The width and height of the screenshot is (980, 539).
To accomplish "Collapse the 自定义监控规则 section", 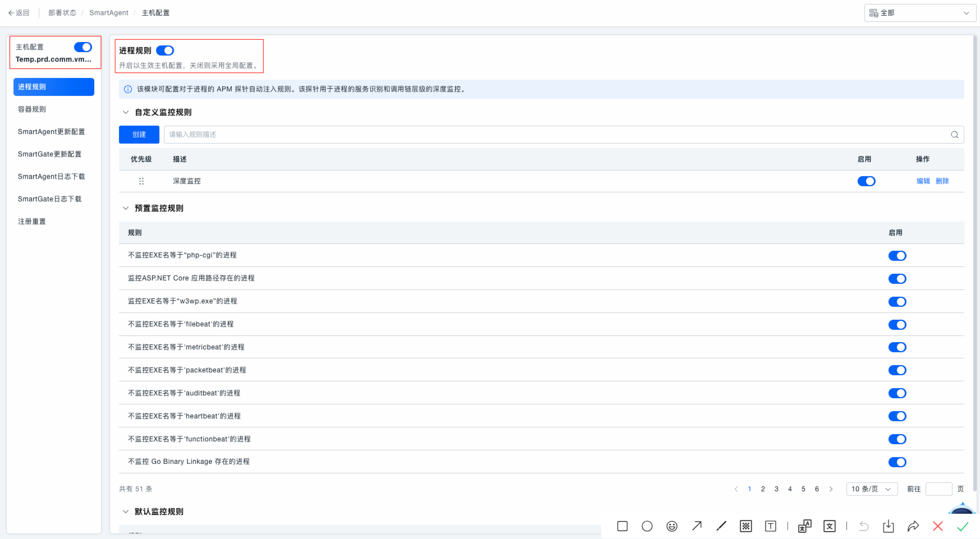I will 126,112.
